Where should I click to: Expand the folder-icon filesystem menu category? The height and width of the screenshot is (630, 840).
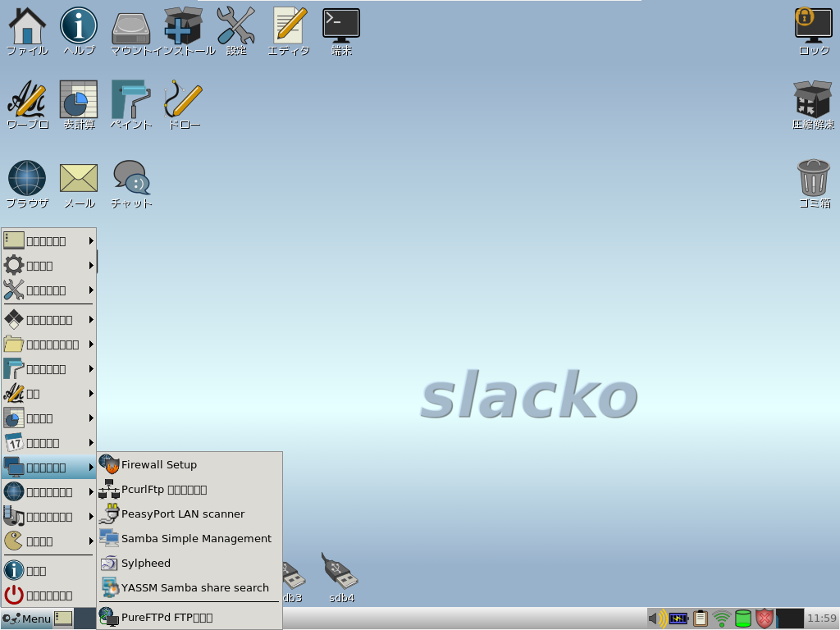[48, 345]
